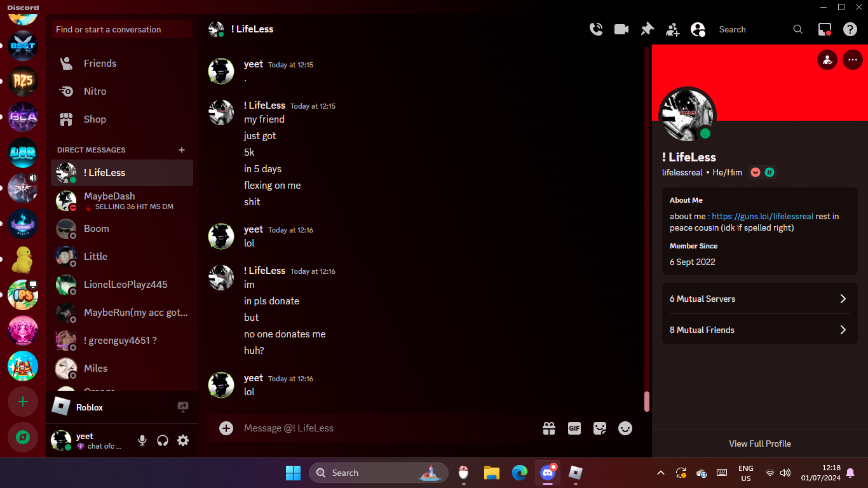Open File Explorer from taskbar

tap(492, 473)
